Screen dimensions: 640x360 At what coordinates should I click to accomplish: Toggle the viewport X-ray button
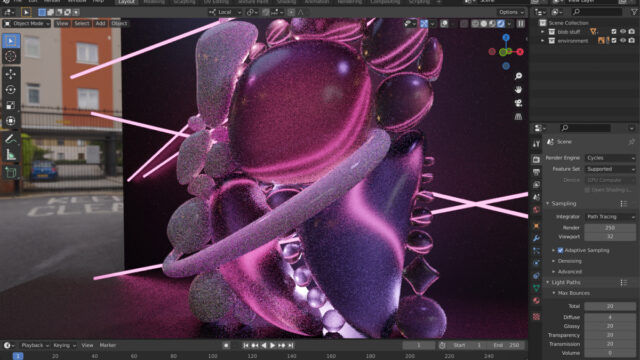pyautogui.click(x=464, y=24)
